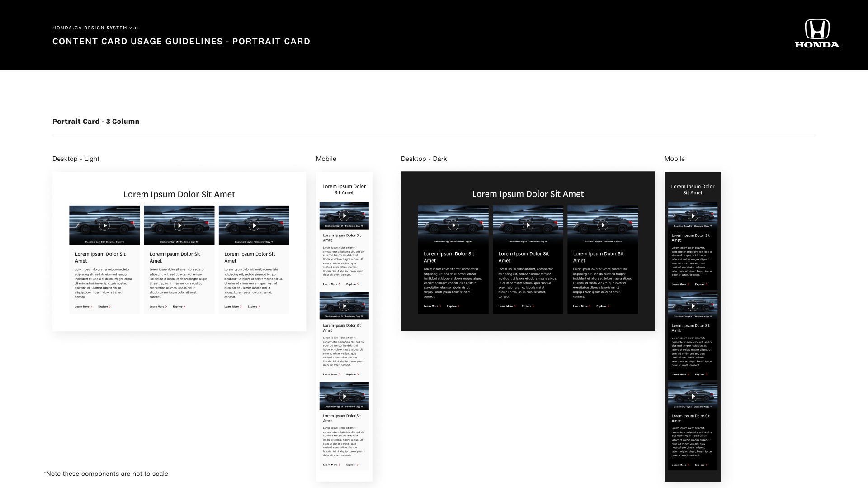Select the left Desktop Dark card title

click(449, 257)
